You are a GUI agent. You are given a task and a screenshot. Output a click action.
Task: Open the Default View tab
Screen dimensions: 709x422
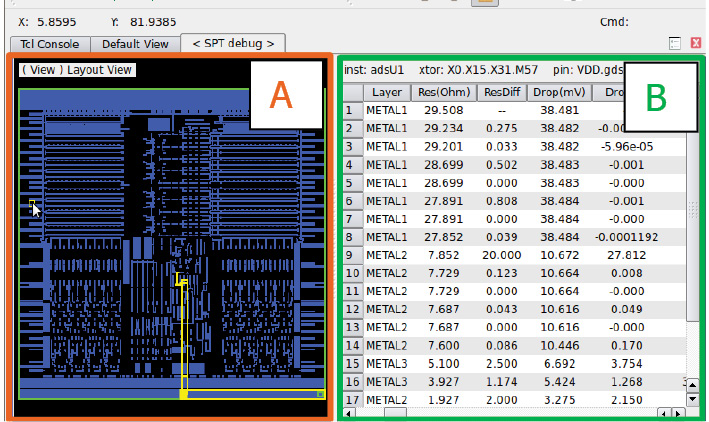pos(135,43)
